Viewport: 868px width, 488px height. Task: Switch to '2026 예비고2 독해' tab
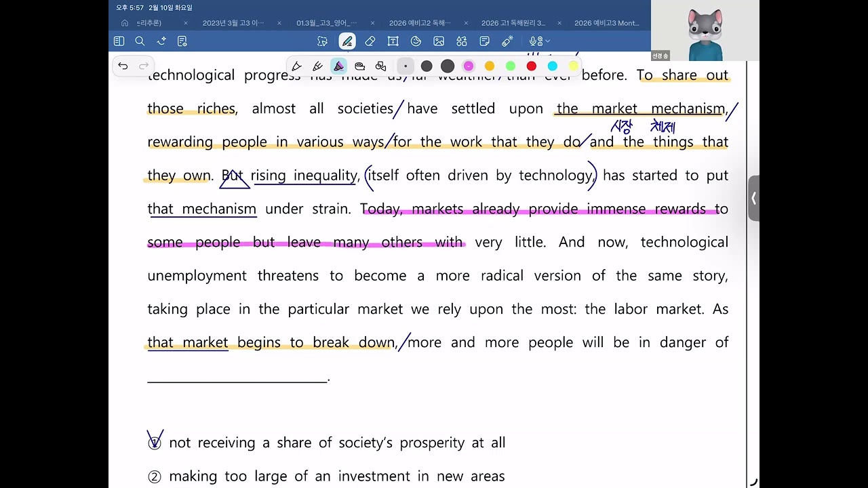click(420, 23)
